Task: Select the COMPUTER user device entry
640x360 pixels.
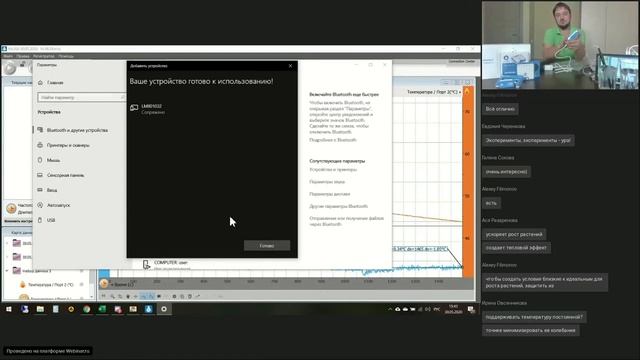Action: (165, 264)
